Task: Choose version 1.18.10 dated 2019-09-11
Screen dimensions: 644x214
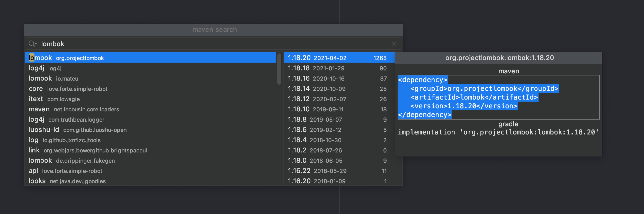Action: [339, 109]
